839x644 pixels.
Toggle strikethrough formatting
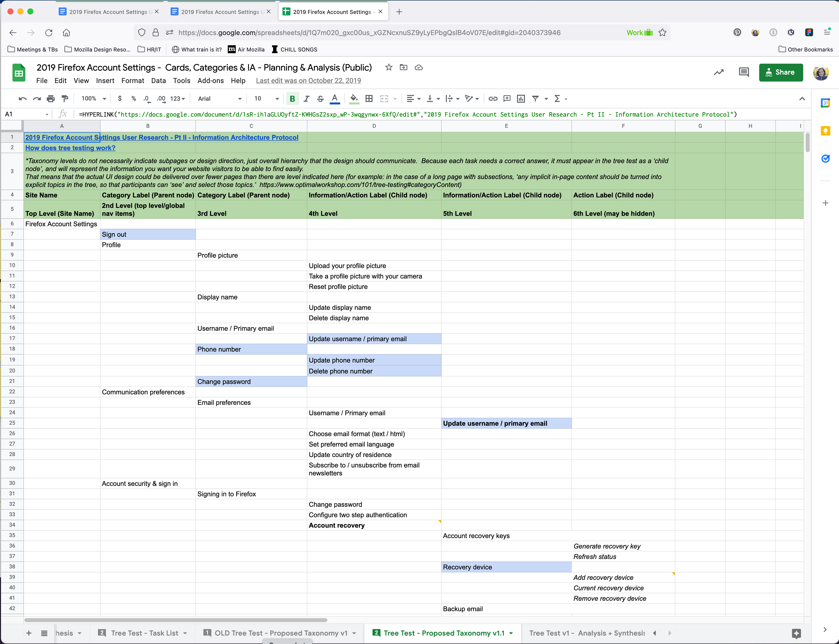pos(321,98)
